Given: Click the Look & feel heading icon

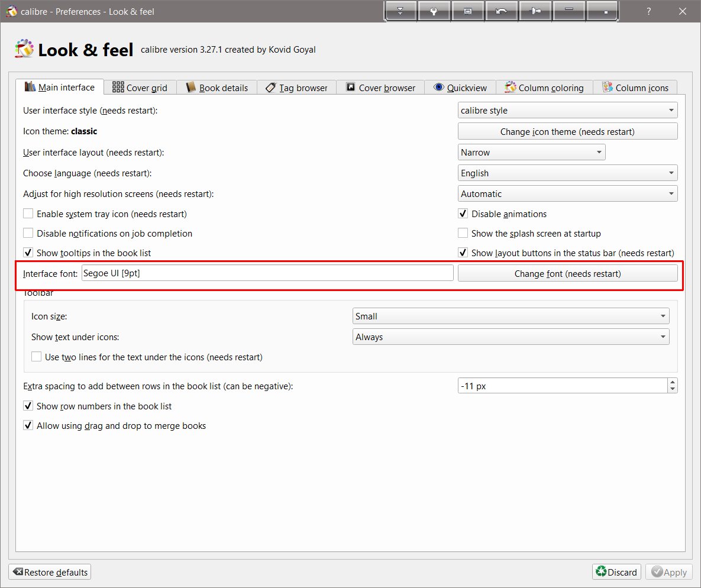Looking at the screenshot, I should pyautogui.click(x=24, y=49).
